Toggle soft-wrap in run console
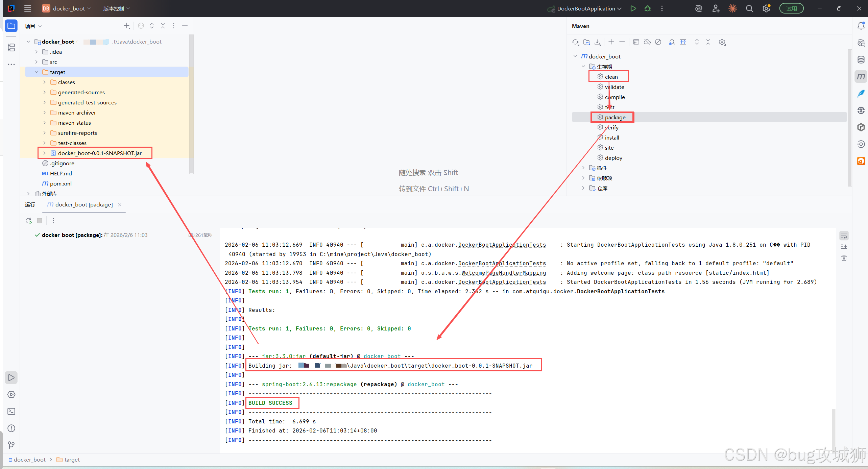This screenshot has height=469, width=868. click(844, 236)
